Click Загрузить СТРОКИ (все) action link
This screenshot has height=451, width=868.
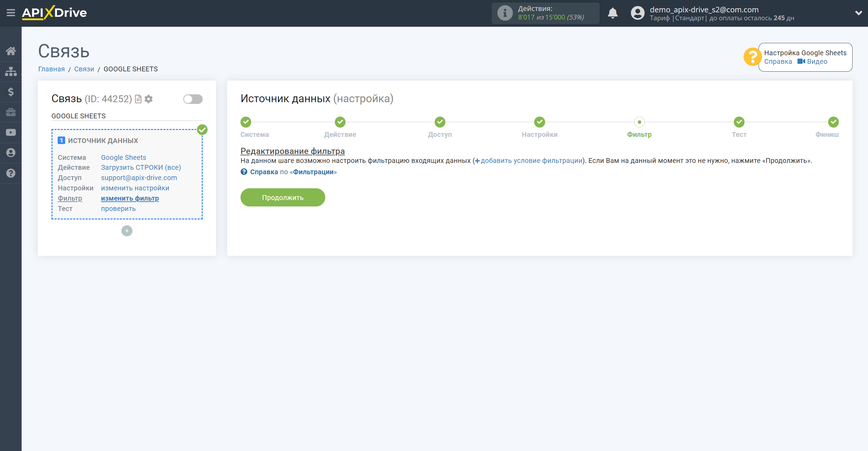[141, 167]
